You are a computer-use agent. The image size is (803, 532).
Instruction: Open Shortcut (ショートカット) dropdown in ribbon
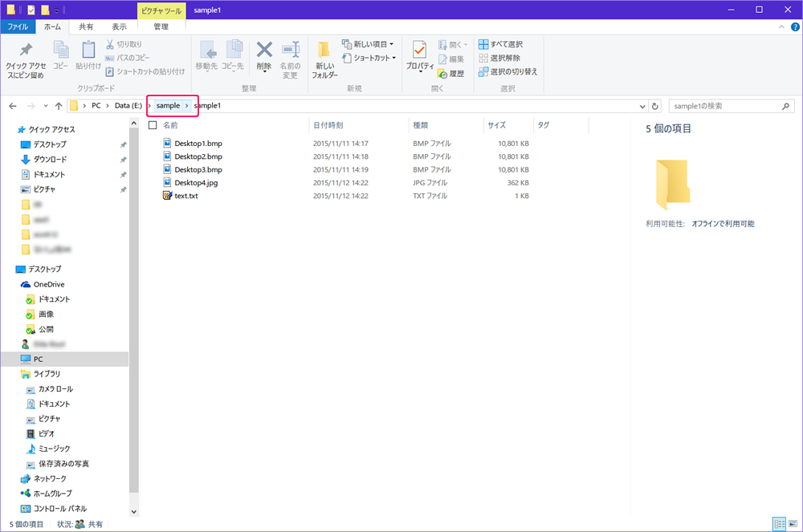point(369,58)
